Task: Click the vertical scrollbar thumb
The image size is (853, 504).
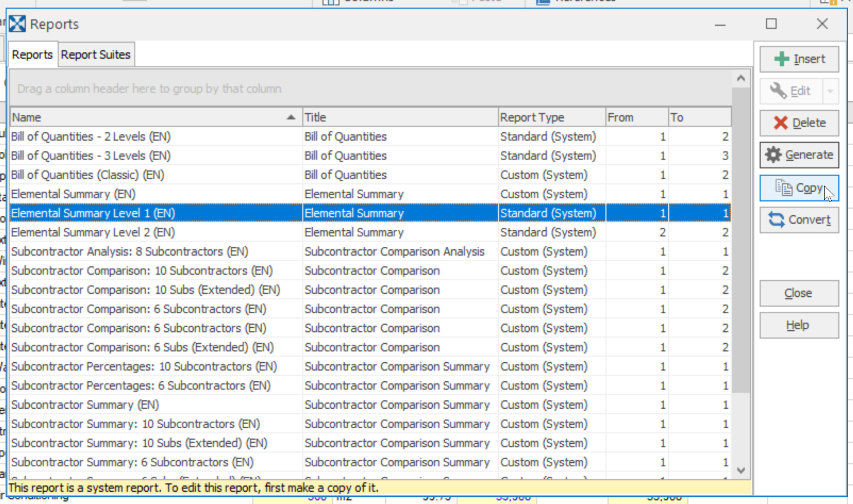Action: tap(741, 240)
